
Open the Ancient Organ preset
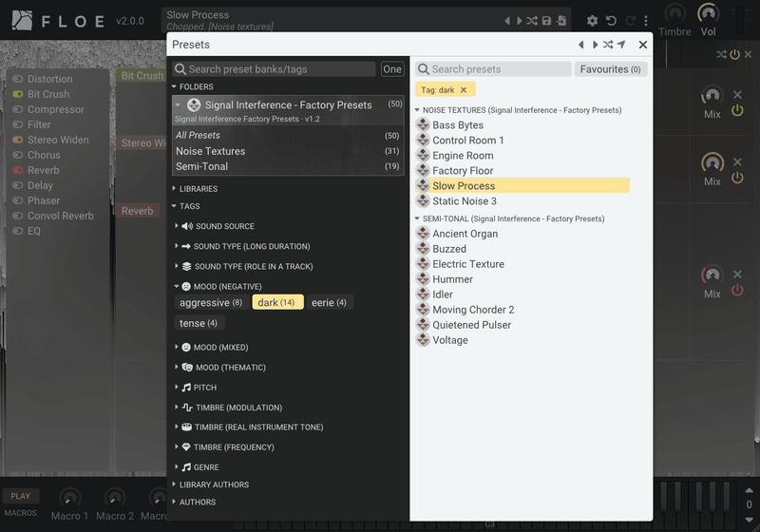[x=465, y=234]
